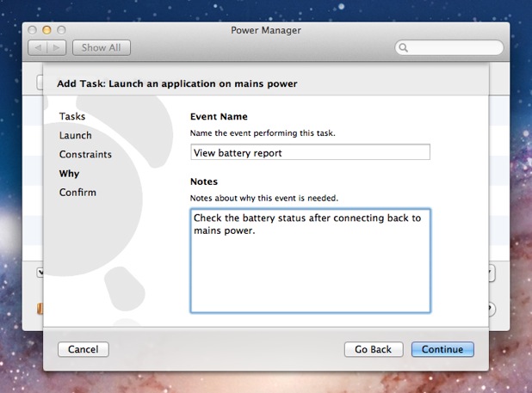Navigate forward with the right arrow button

(57, 48)
